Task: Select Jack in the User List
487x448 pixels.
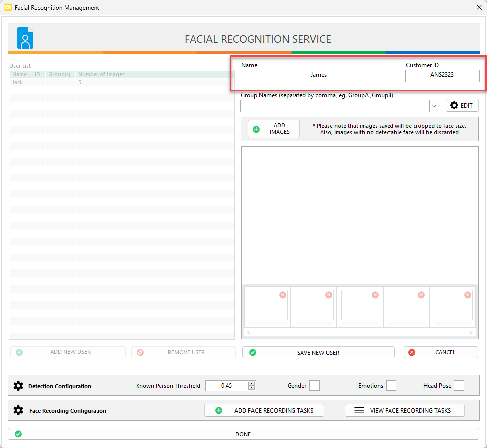Action: 18,82
